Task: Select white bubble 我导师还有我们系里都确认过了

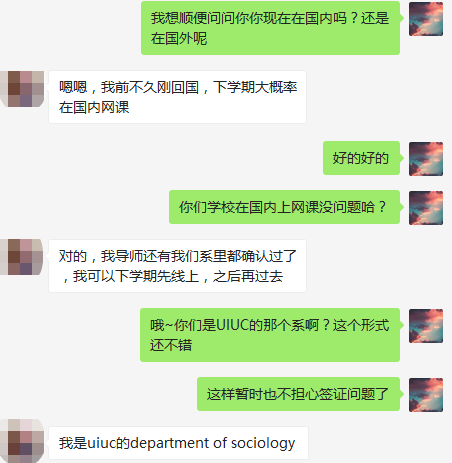Action: [177, 266]
